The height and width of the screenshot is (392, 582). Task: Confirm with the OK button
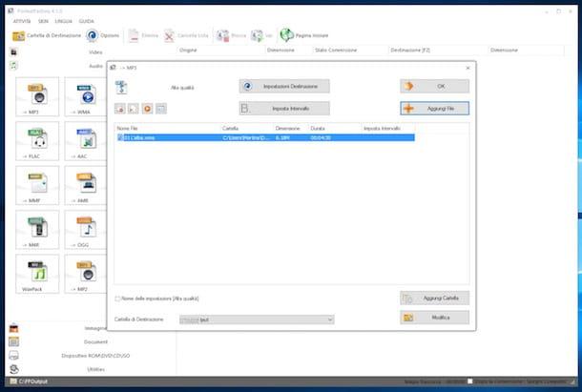[x=434, y=86]
